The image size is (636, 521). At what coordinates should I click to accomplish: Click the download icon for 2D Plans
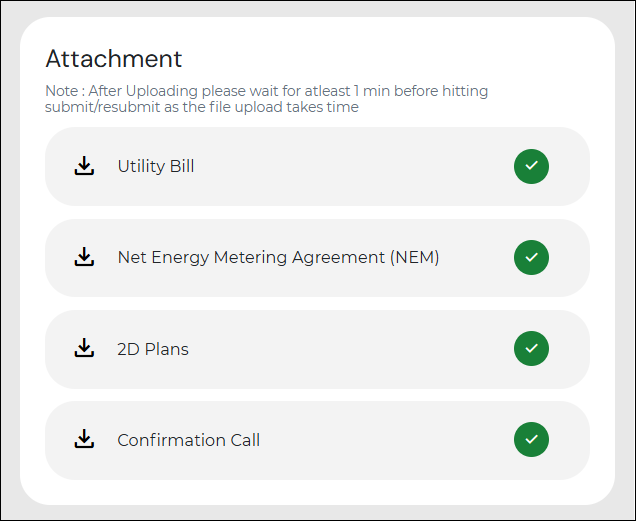click(x=84, y=348)
